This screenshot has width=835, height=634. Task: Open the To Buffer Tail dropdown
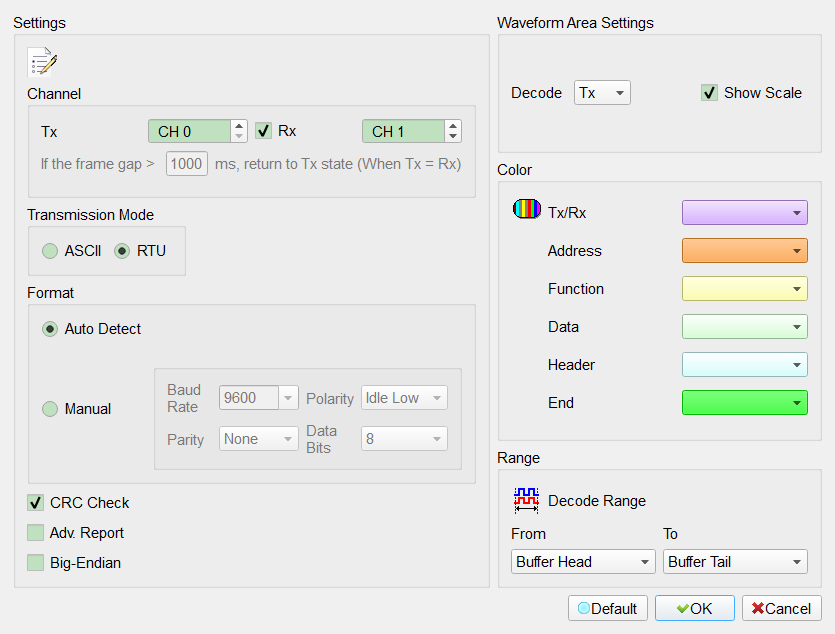tap(735, 562)
